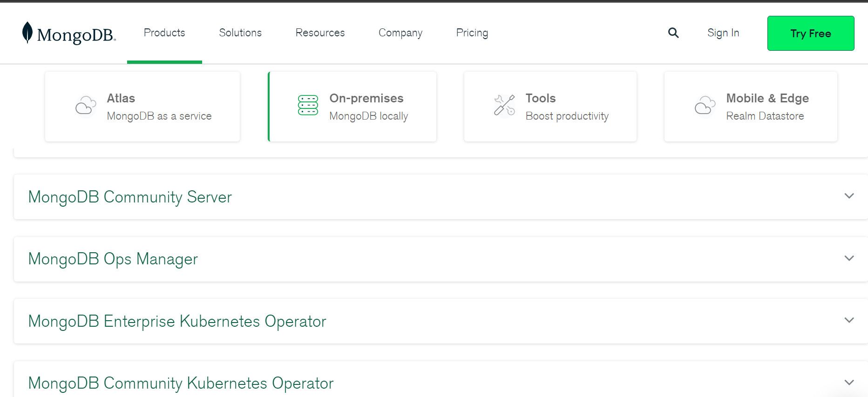Image resolution: width=868 pixels, height=397 pixels.
Task: Open the Solutions menu
Action: pos(240,33)
